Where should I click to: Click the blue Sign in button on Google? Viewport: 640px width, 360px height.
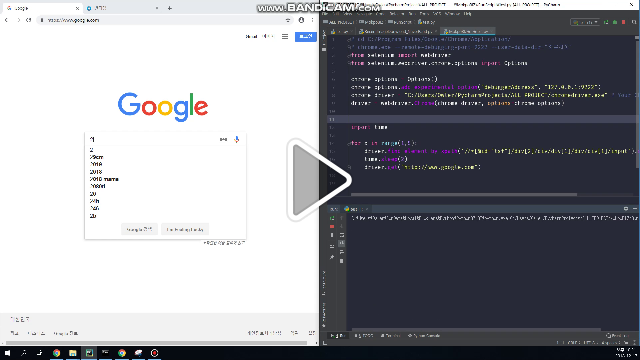[x=306, y=37]
